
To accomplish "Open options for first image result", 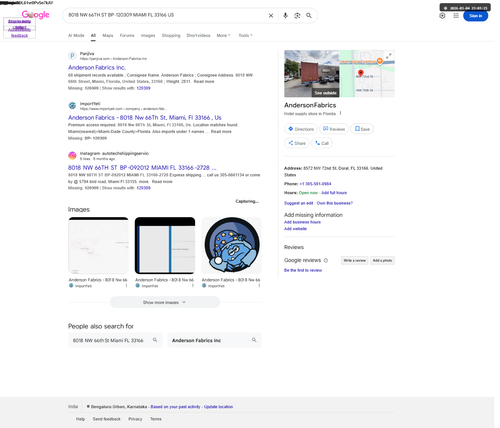I will click(x=126, y=286).
